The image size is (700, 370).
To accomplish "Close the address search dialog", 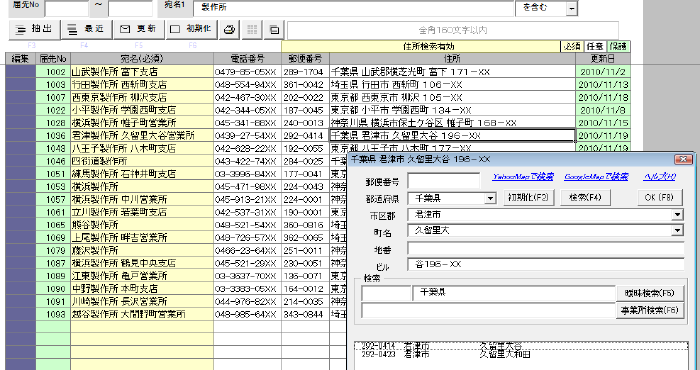I will pyautogui.click(x=683, y=159).
